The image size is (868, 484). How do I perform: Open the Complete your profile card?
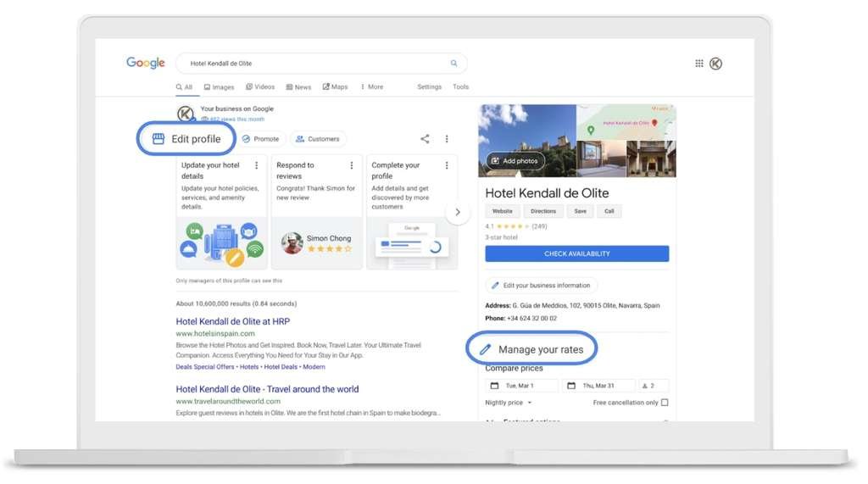[412, 212]
